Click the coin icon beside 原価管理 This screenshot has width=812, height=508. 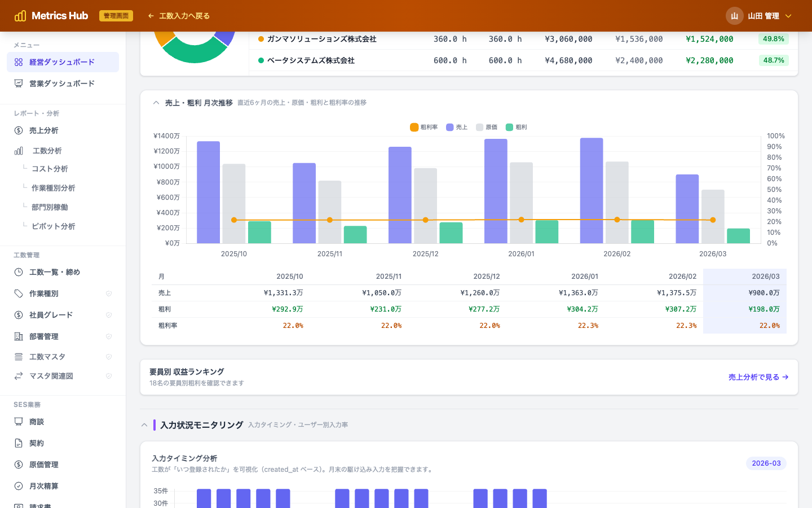[x=19, y=465]
